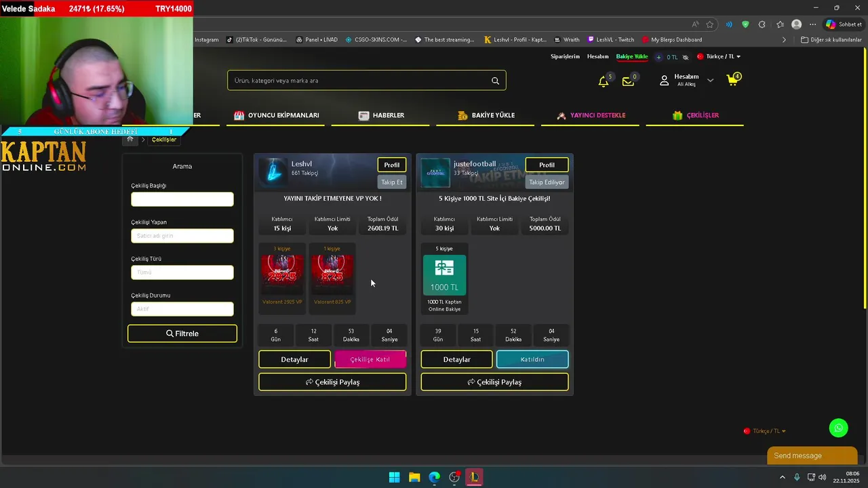Click the breadcrumb home icon
This screenshot has height=488, width=868.
click(x=130, y=139)
